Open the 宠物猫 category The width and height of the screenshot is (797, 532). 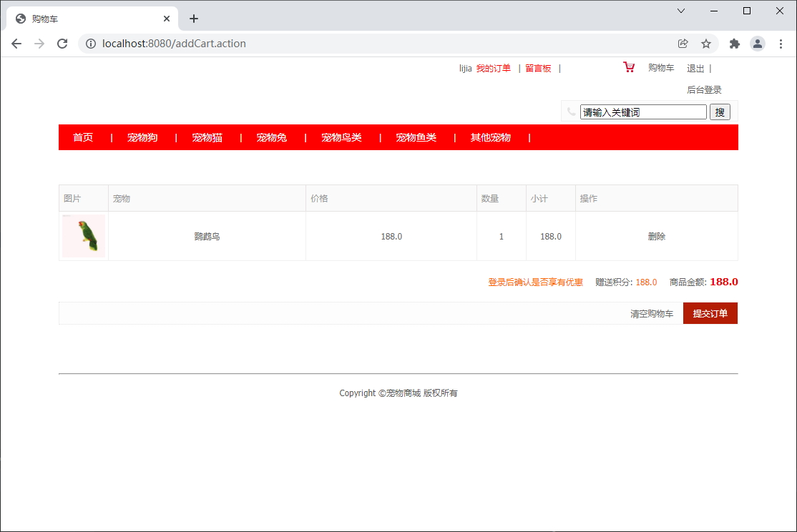[x=207, y=137]
